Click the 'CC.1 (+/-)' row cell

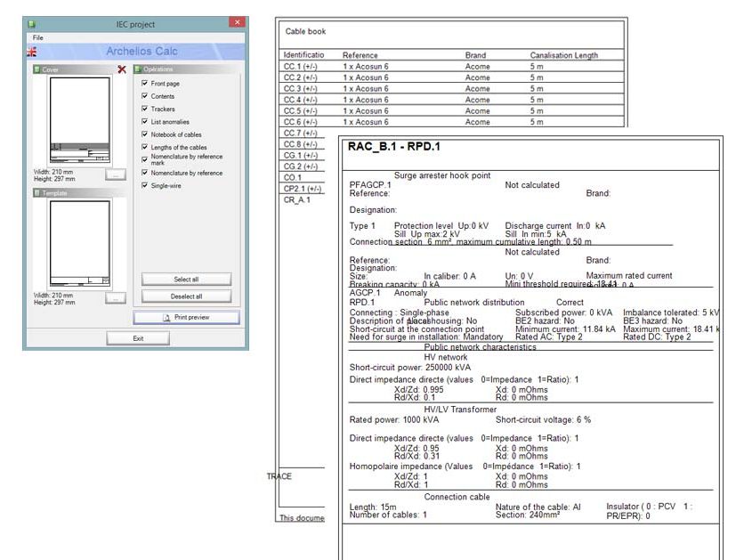[300, 66]
